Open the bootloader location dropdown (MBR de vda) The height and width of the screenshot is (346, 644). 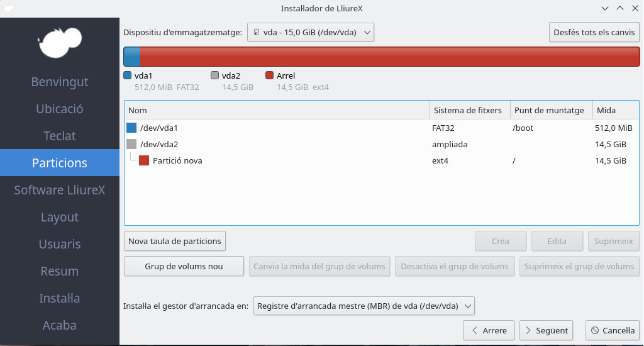pyautogui.click(x=364, y=306)
